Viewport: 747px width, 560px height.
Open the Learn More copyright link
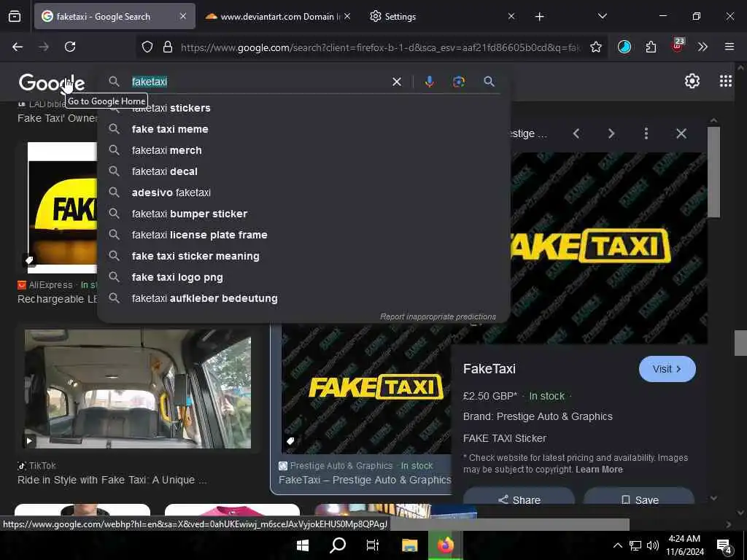tap(599, 470)
